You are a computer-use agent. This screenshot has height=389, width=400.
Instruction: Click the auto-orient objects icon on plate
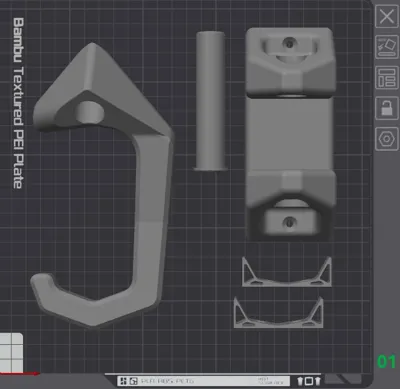387,47
